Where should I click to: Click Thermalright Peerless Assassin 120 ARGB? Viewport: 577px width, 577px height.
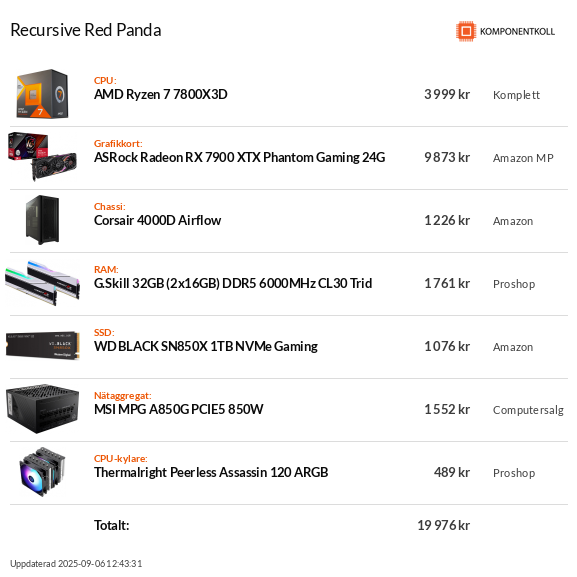pos(211,472)
